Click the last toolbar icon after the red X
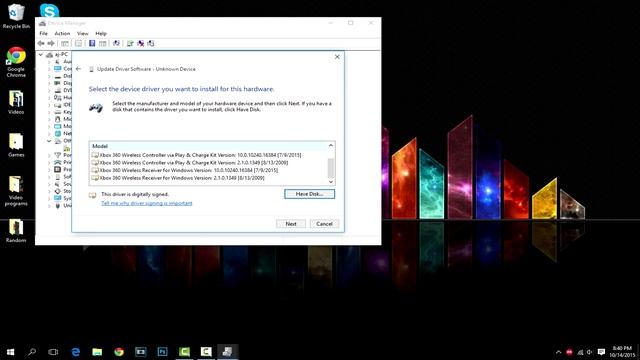 151,43
